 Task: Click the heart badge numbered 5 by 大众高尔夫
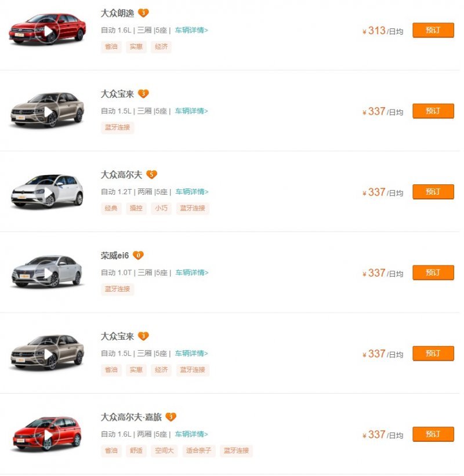(x=151, y=175)
